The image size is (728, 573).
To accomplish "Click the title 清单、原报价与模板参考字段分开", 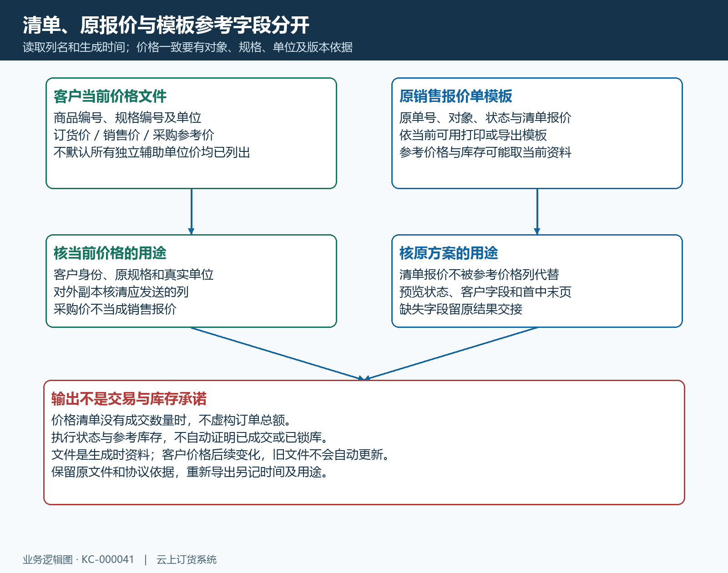I will point(166,25).
